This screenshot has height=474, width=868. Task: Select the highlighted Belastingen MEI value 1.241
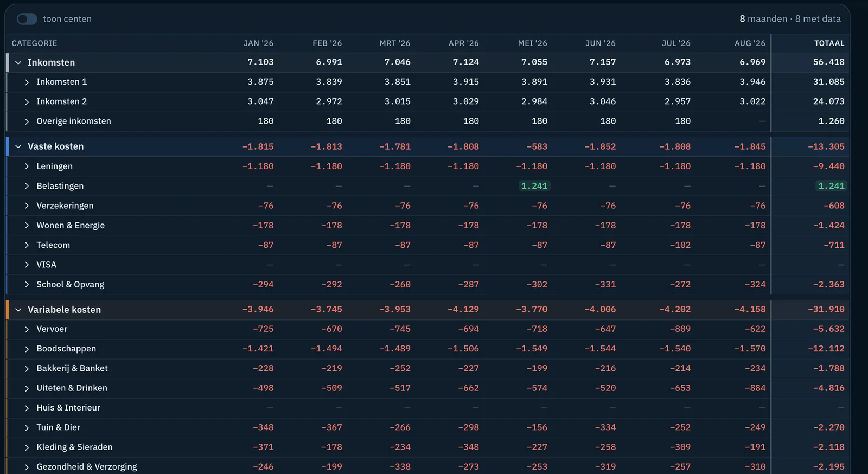(x=534, y=186)
